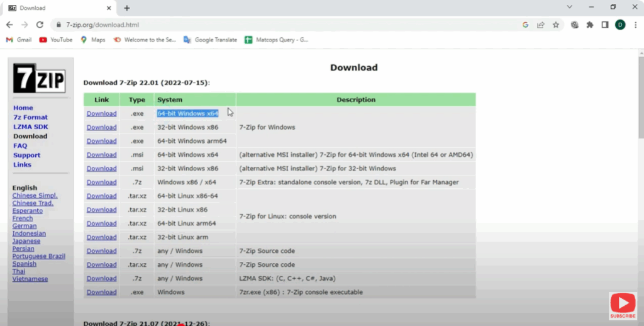
Task: Download 7-Zip Extra standalone console .7z
Action: [101, 182]
